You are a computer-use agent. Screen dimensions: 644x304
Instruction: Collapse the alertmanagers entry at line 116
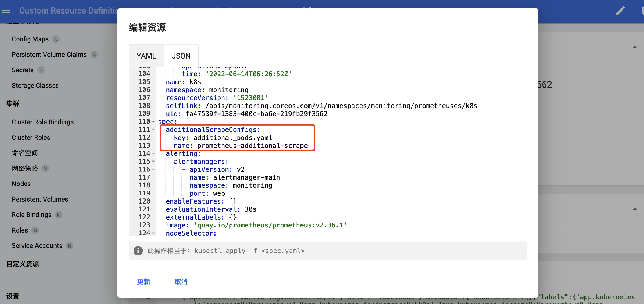(x=153, y=169)
